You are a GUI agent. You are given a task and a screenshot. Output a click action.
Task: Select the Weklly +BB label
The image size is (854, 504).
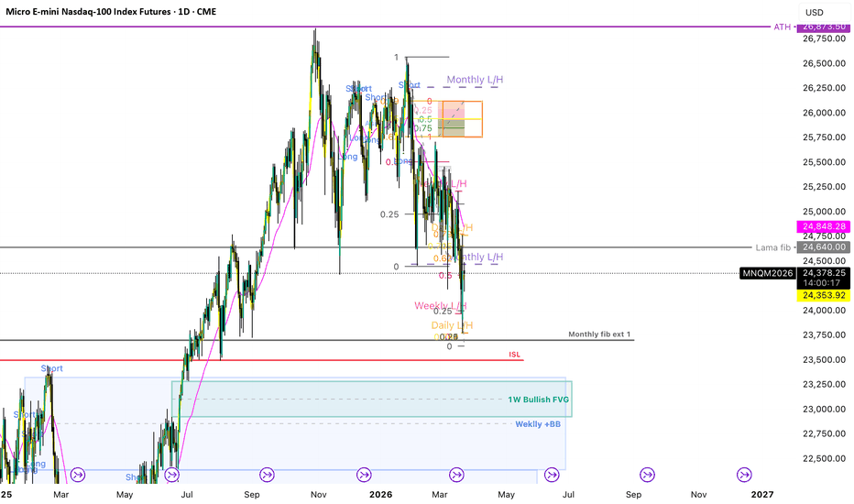pyautogui.click(x=538, y=424)
